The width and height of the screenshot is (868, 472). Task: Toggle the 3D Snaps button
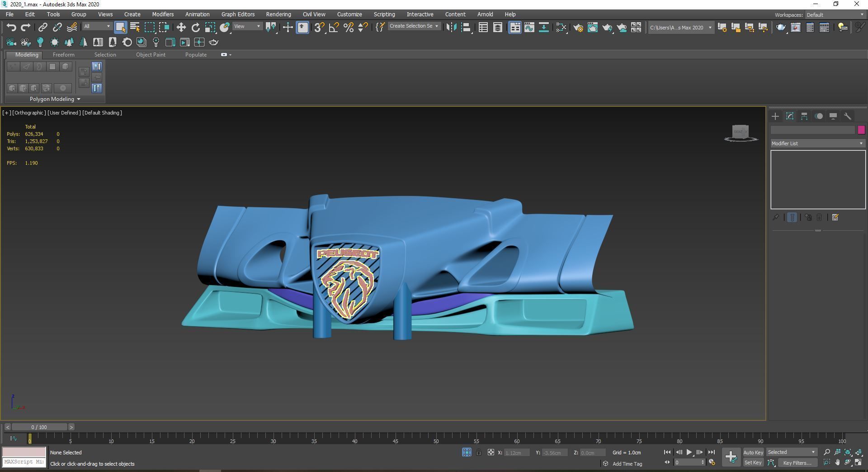pos(320,28)
